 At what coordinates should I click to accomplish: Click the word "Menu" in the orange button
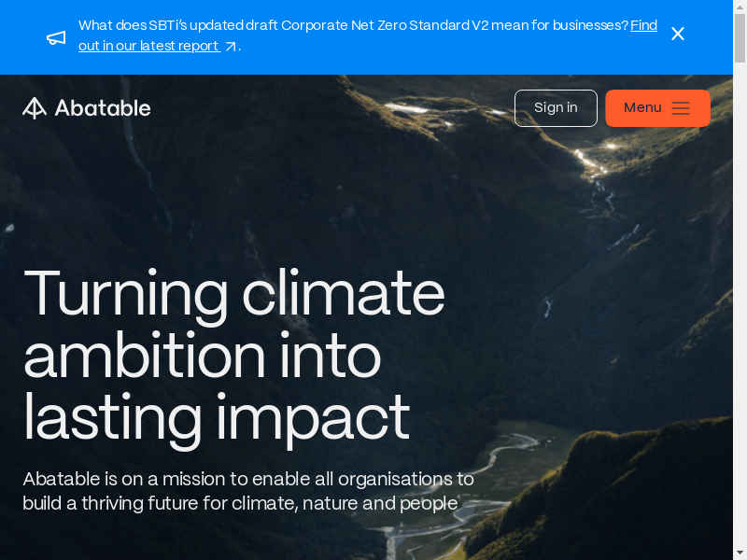pyautogui.click(x=642, y=108)
